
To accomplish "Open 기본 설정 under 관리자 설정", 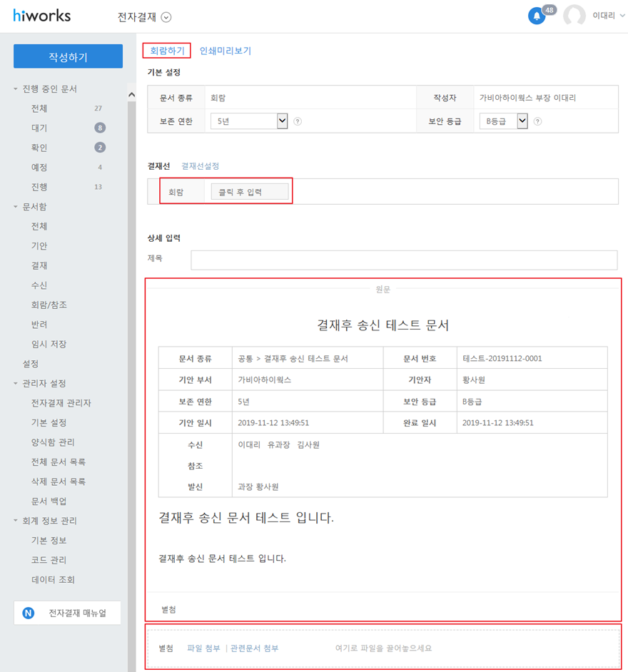I will coord(49,422).
